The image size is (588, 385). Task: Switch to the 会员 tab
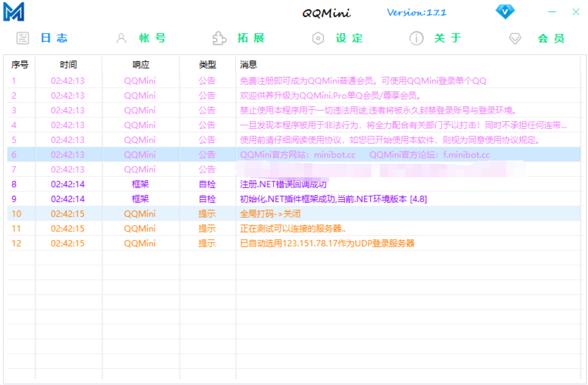(x=551, y=38)
